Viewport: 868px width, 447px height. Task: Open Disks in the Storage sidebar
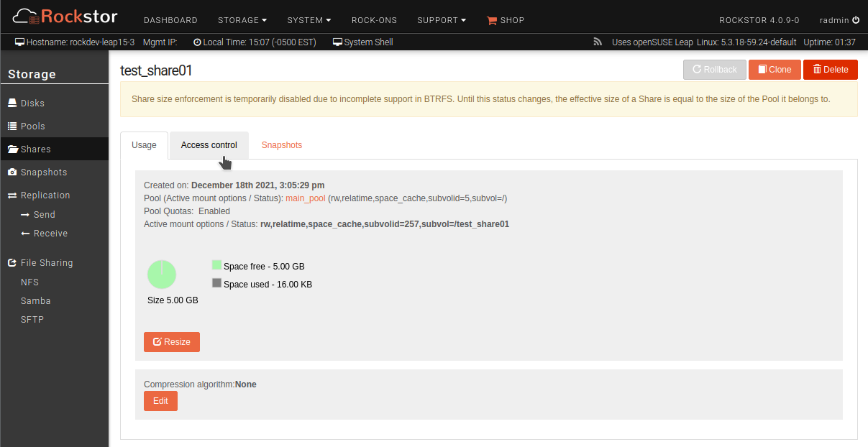(54, 103)
